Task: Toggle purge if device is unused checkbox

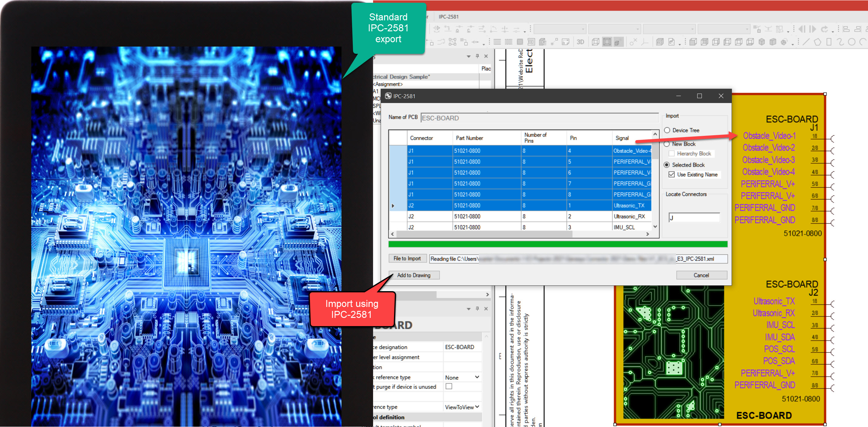Action: (449, 386)
